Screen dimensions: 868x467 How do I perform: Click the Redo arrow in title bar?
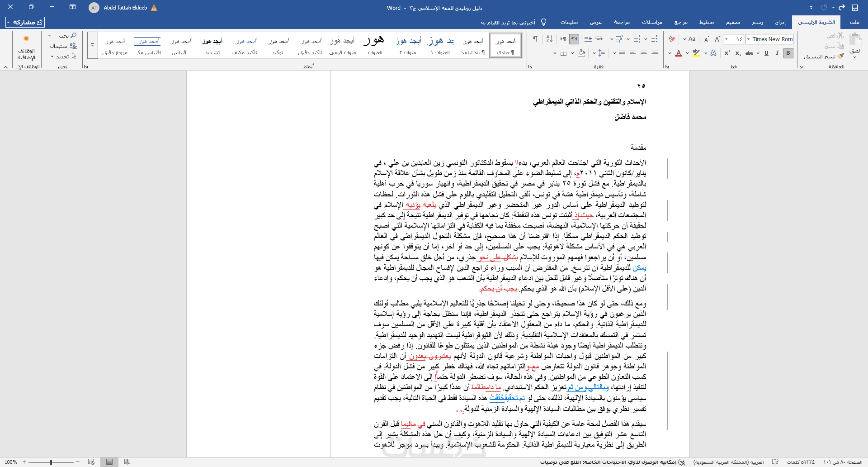pyautogui.click(x=842, y=8)
